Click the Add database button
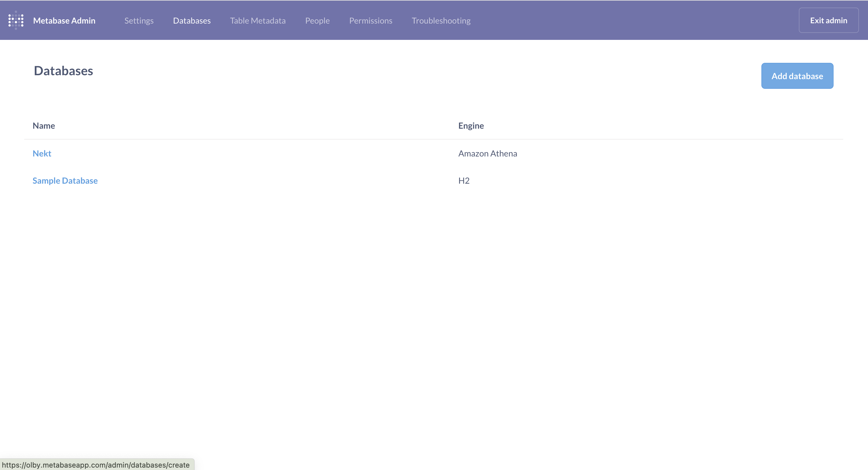 [x=797, y=76]
